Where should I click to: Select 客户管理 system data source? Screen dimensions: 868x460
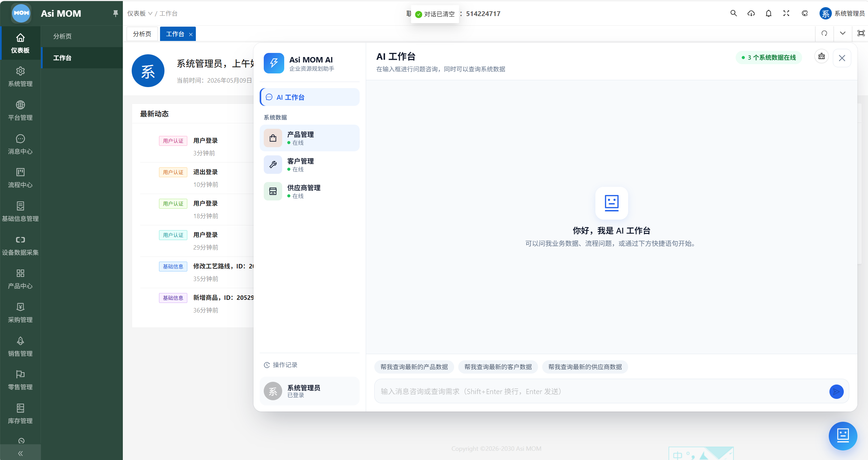309,165
